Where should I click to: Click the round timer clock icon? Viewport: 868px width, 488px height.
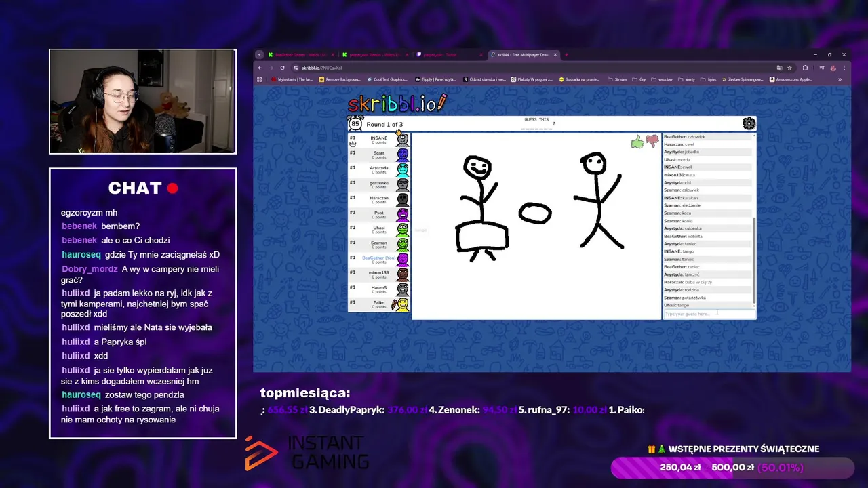tap(355, 124)
